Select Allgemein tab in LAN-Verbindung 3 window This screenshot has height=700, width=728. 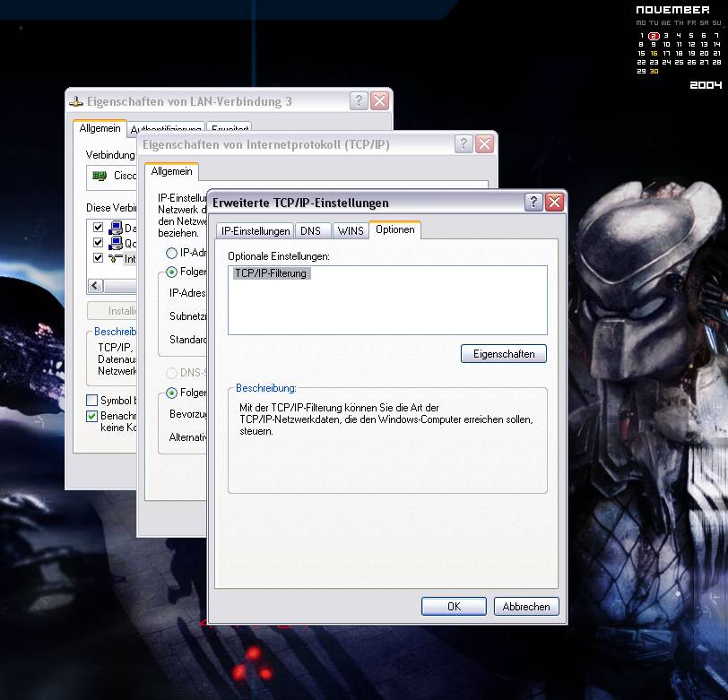pyautogui.click(x=100, y=128)
